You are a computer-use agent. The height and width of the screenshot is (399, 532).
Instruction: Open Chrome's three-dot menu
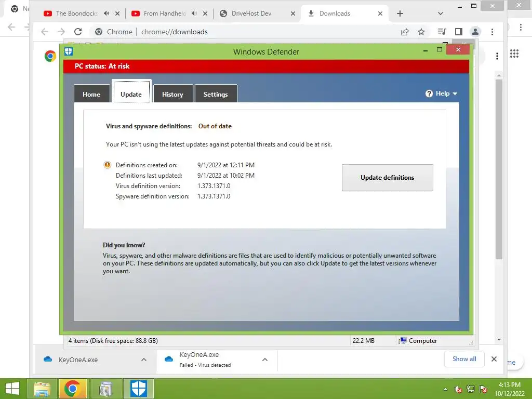pyautogui.click(x=493, y=32)
